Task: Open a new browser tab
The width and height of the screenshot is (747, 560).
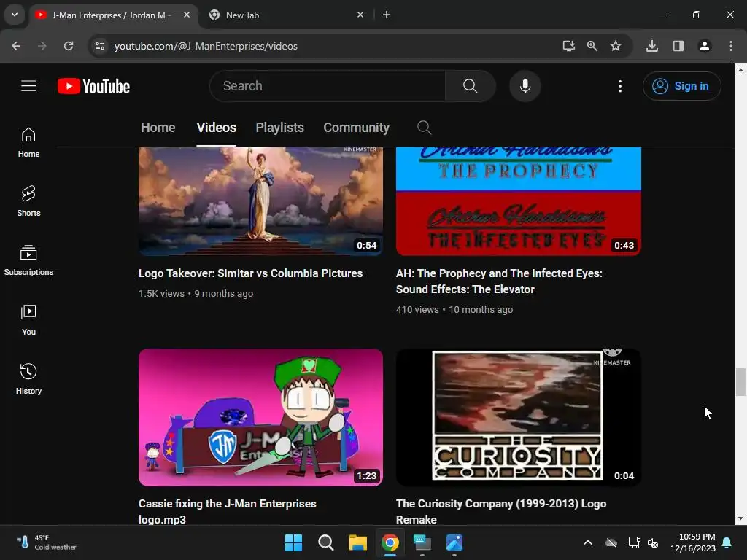Action: (x=387, y=15)
